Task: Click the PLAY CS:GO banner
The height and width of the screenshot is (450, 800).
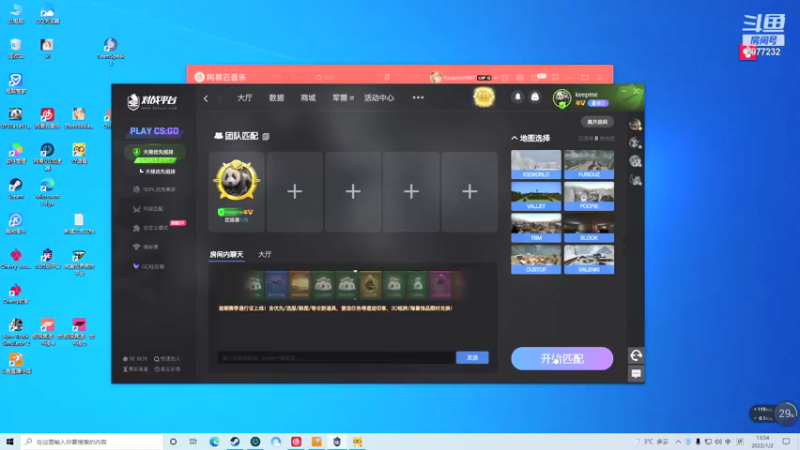Action: (154, 131)
